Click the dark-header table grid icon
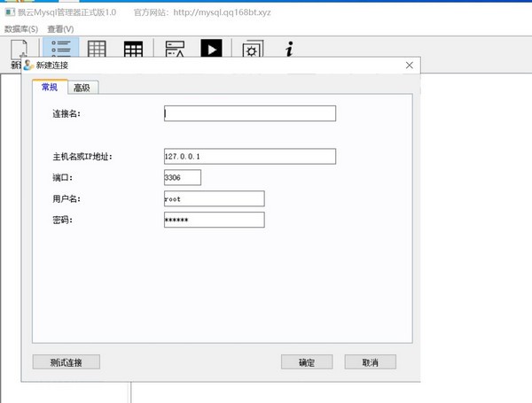The image size is (532, 403). pyautogui.click(x=133, y=50)
